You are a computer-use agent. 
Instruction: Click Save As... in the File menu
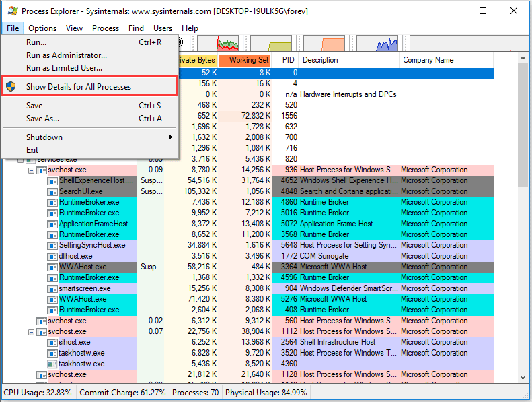pos(90,119)
